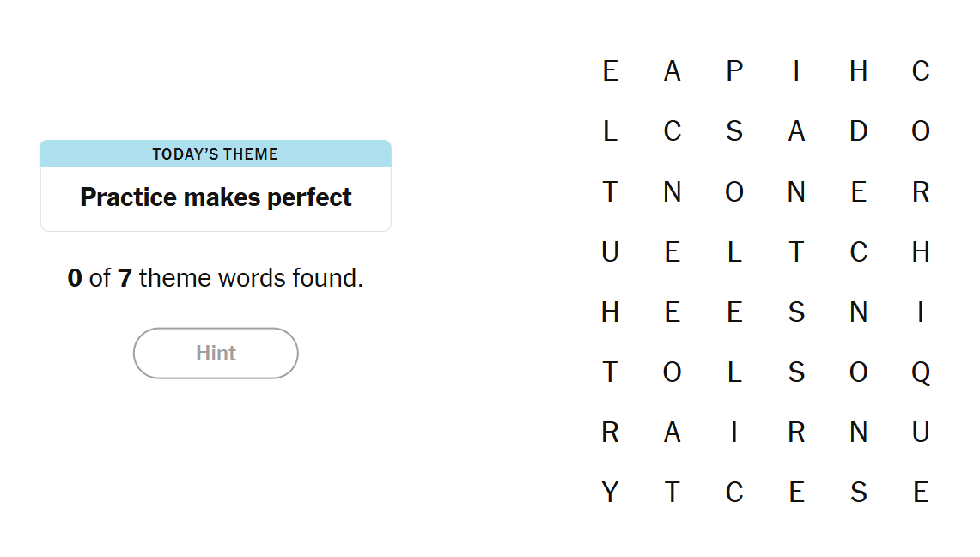Viewport: 980px width, 557px height.
Task: Tap the letter H in the top row
Action: click(858, 70)
